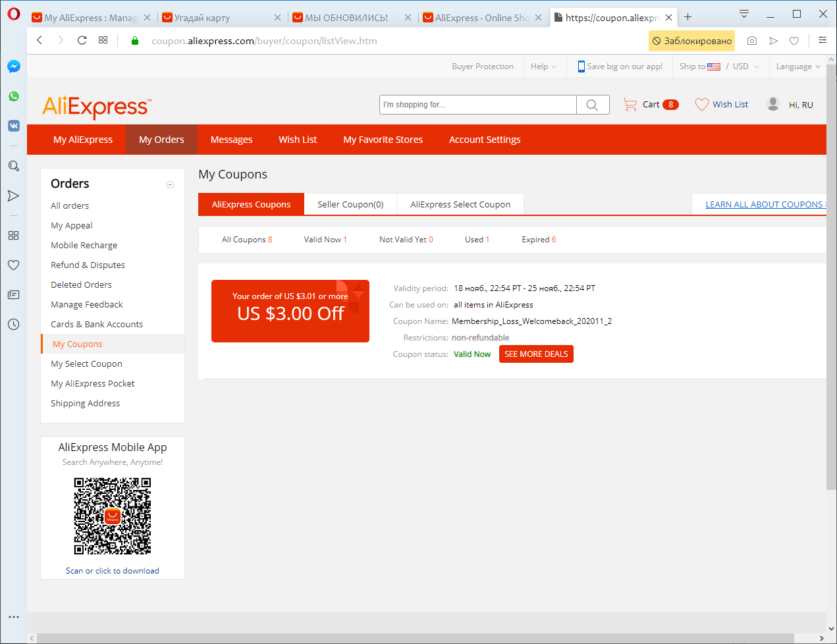Open the snapshot camera icon
Image resolution: width=837 pixels, height=644 pixels.
[x=752, y=41]
